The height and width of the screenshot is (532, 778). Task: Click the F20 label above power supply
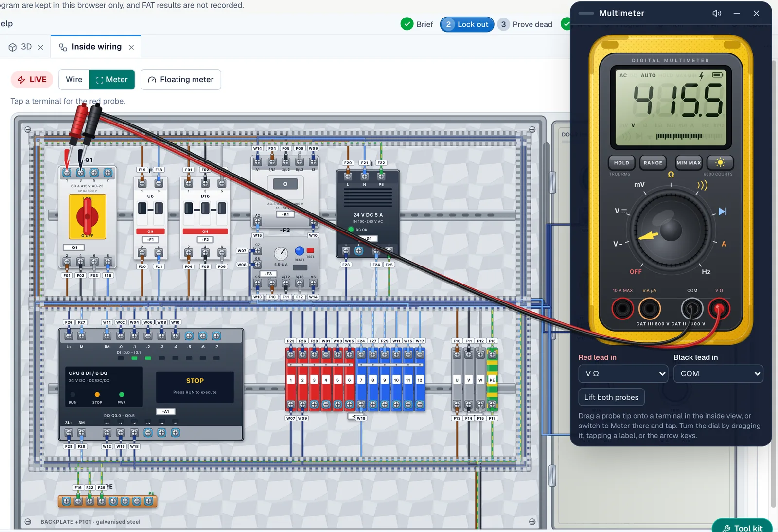coord(348,163)
